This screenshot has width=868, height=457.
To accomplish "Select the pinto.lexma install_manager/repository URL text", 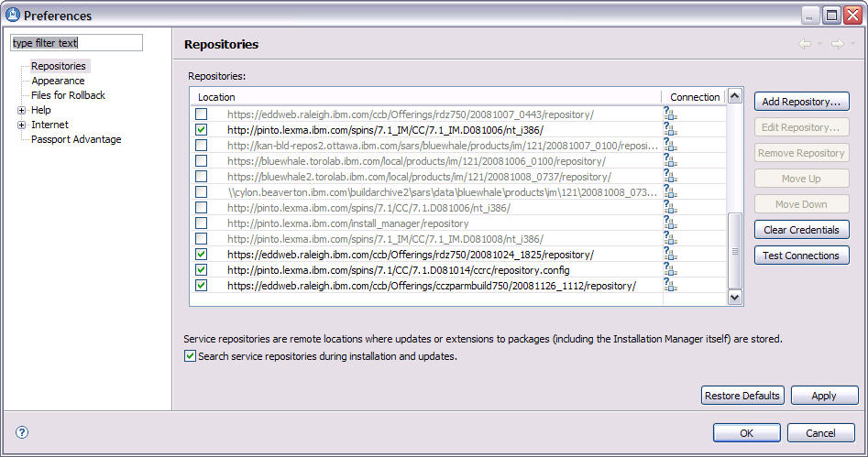I will [x=347, y=223].
